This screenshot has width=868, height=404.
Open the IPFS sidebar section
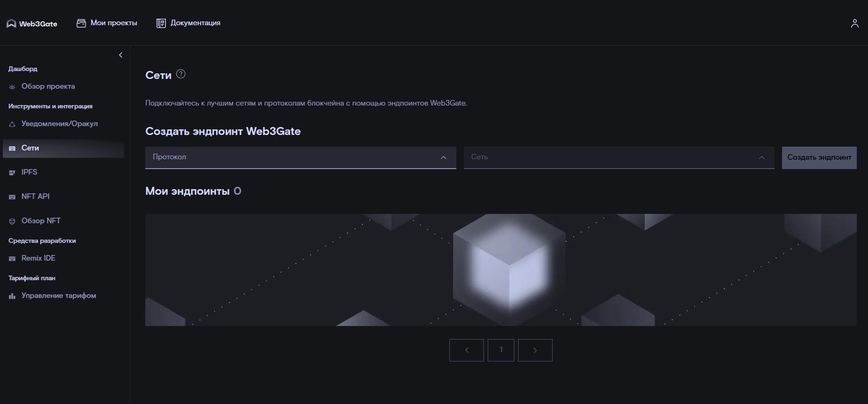(29, 172)
